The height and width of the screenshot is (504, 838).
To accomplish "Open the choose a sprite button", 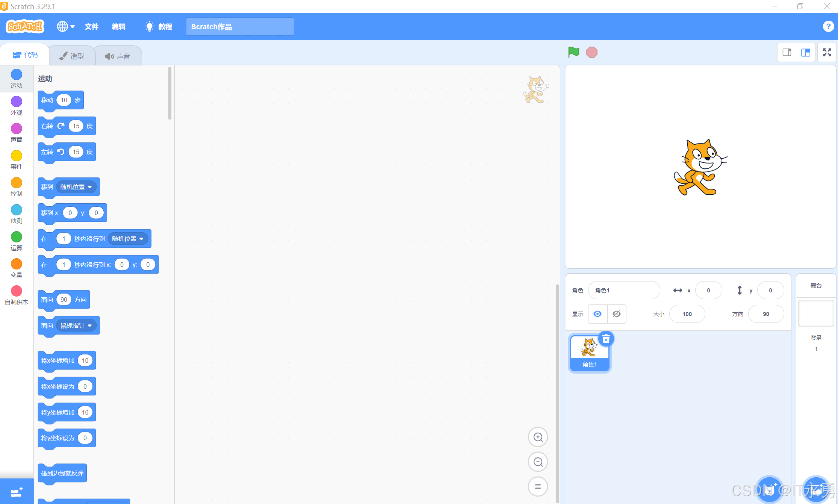I will click(769, 490).
